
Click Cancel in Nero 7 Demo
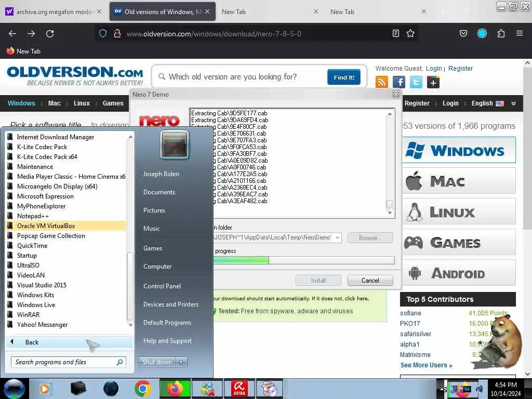click(x=370, y=280)
